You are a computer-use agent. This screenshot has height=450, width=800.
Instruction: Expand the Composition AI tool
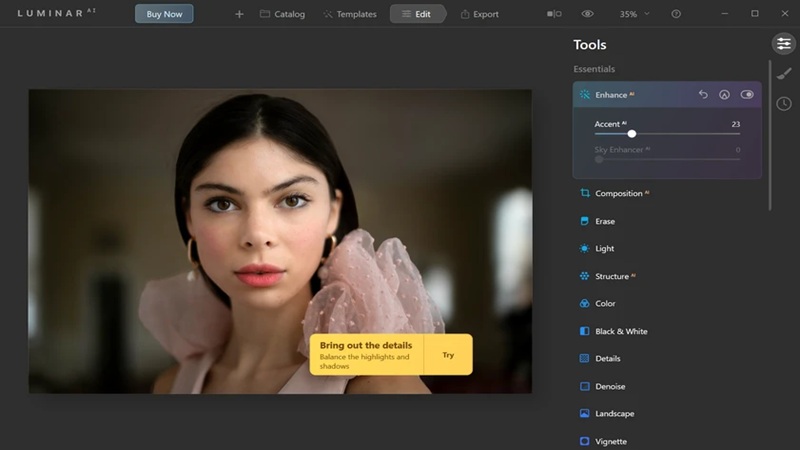(621, 193)
